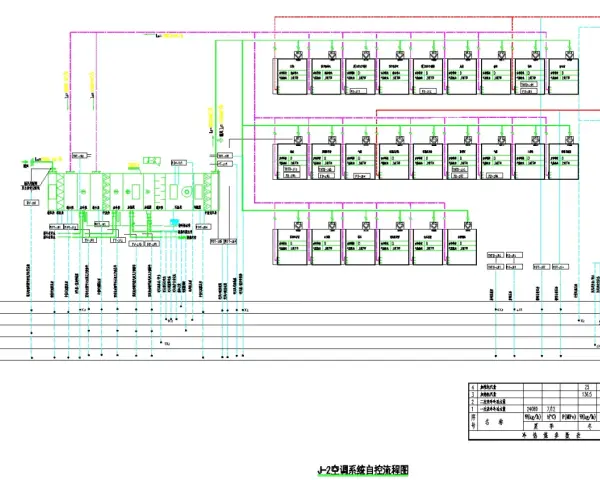Select the first room box in the top row
Screen dimensions: 600x480
point(292,77)
